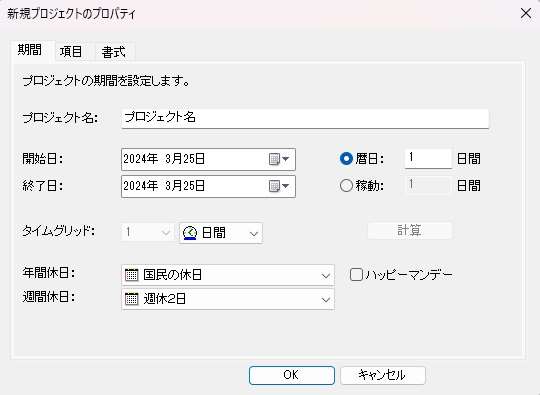
Task: Click the start date 2024年 3月25日 text
Action: [164, 159]
